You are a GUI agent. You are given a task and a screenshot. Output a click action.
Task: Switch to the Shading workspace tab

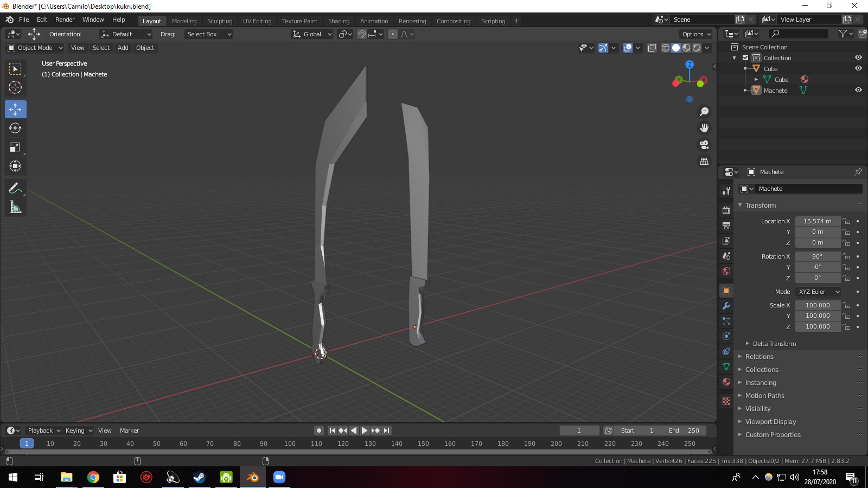(339, 21)
